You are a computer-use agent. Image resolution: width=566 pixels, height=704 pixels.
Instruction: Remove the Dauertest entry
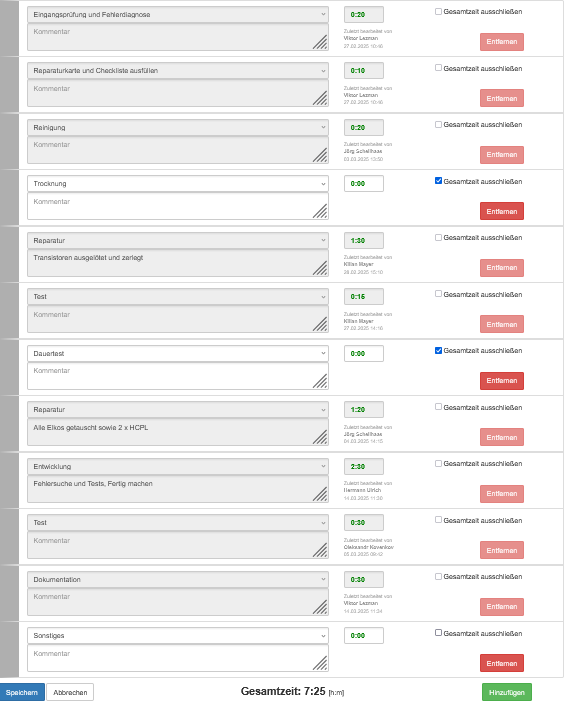tap(501, 381)
